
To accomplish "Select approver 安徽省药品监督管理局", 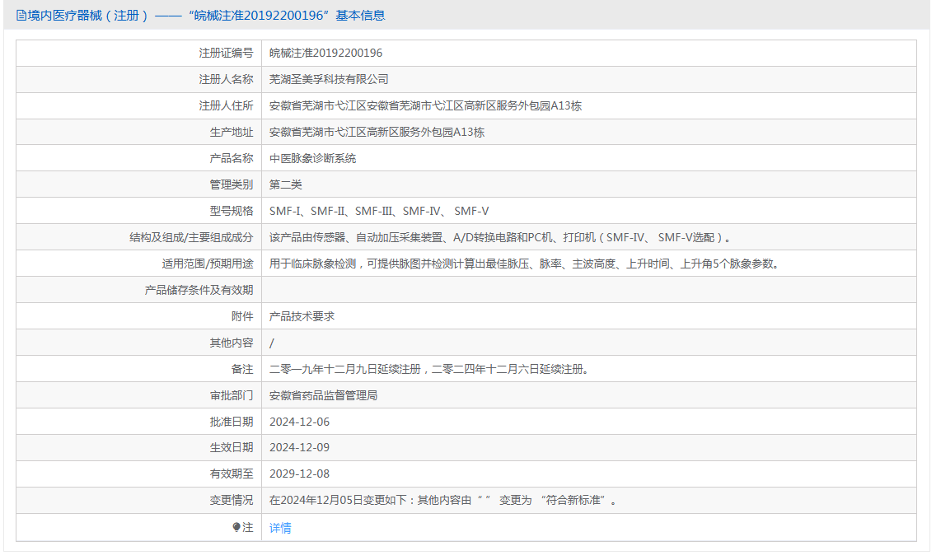I will (324, 396).
